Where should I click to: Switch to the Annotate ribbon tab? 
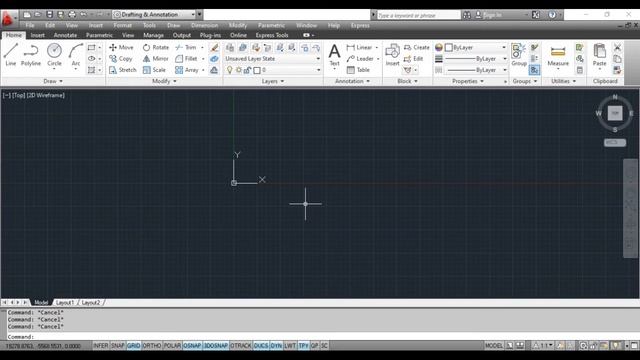65,35
